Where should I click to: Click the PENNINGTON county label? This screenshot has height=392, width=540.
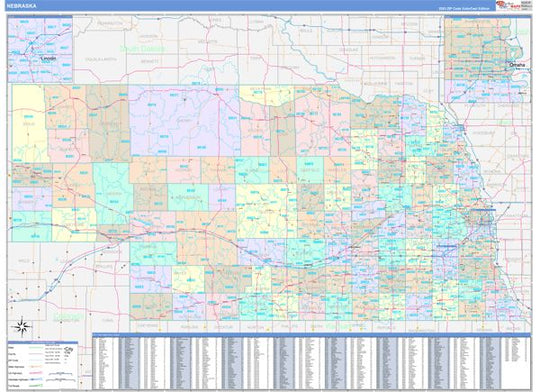coord(110,23)
